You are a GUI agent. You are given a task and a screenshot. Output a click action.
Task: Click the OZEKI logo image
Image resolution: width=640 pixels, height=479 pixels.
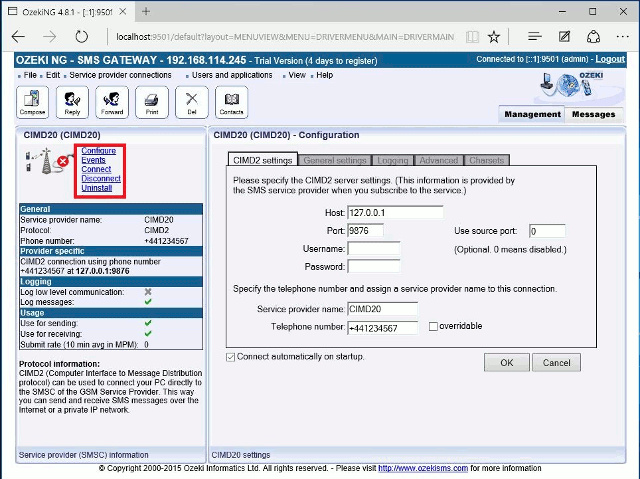(573, 86)
